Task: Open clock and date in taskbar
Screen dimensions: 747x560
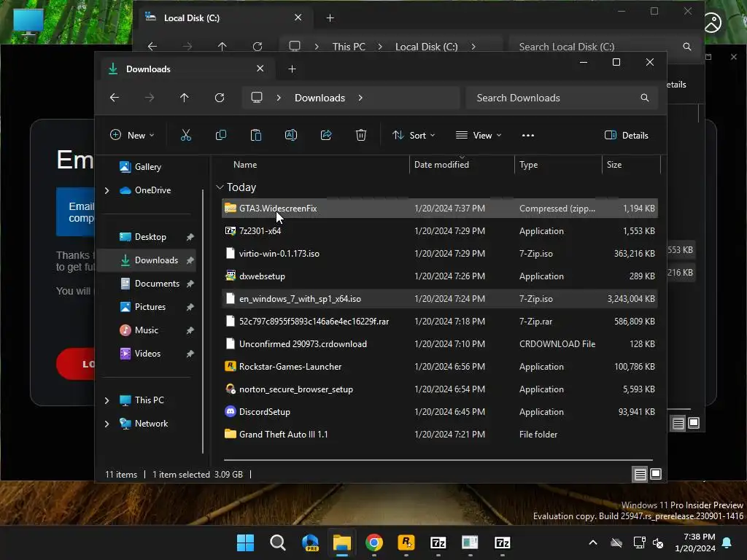Action: click(x=695, y=542)
